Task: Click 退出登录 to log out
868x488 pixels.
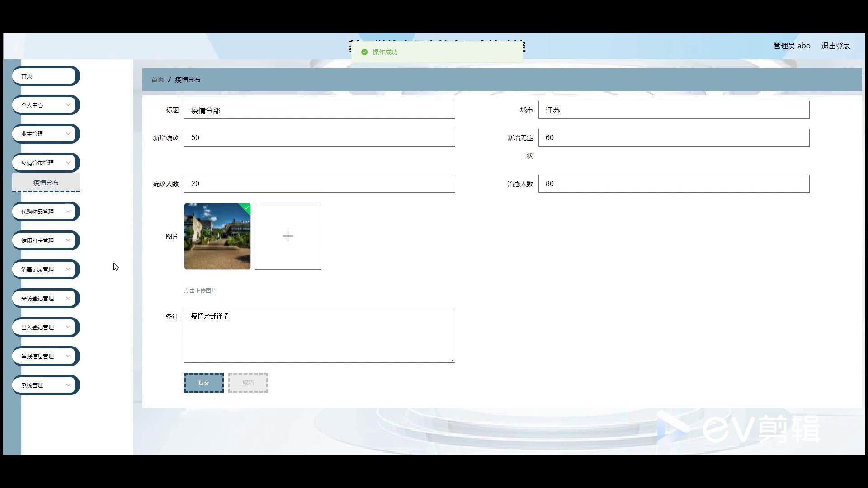Action: (x=835, y=46)
